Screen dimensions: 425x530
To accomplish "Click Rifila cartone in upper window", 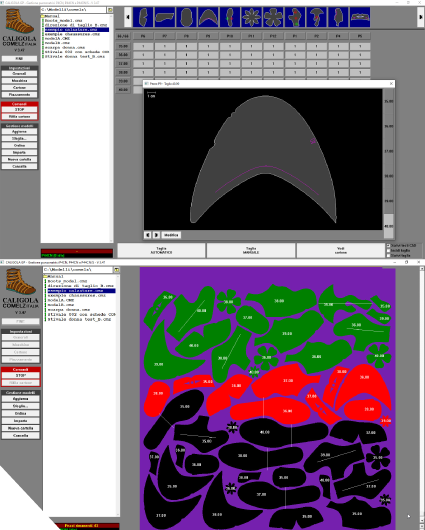I will [x=19, y=117].
